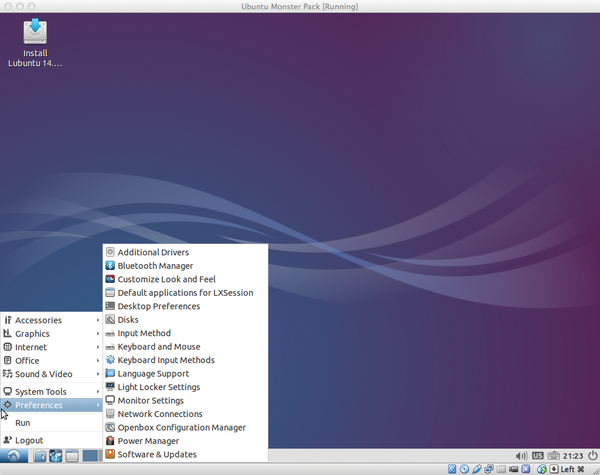The height and width of the screenshot is (475, 600).
Task: Open Monitor Settings
Action: pos(185,400)
